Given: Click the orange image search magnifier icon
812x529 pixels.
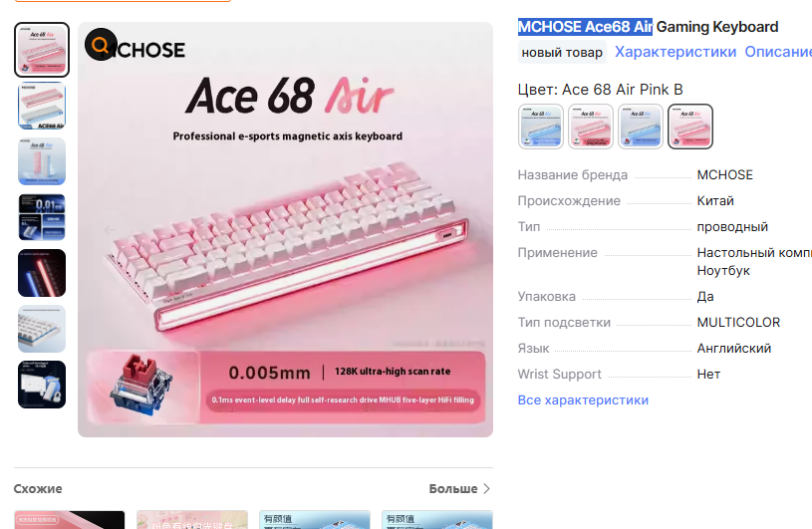Looking at the screenshot, I should [101, 45].
